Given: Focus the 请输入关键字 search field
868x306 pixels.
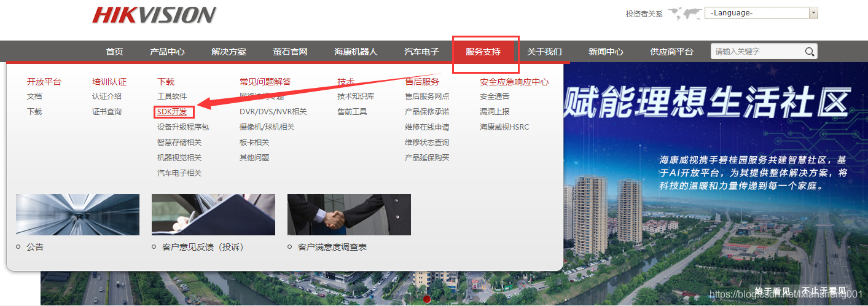Looking at the screenshot, I should [757, 52].
